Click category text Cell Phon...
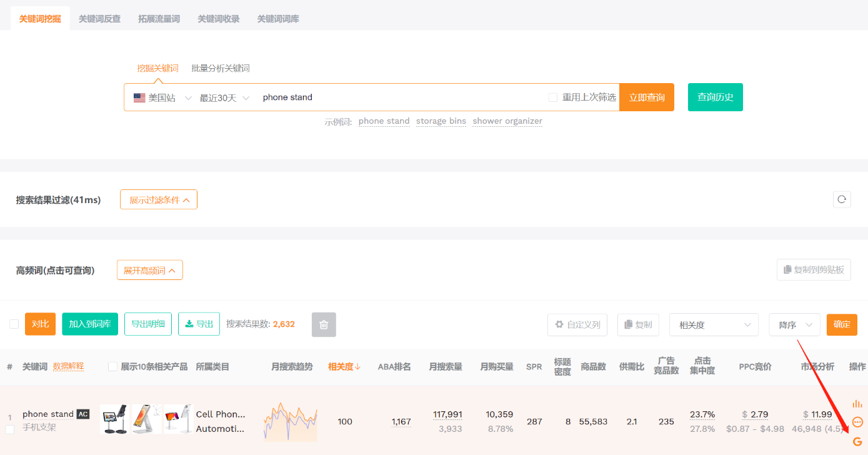The image size is (868, 455). click(x=221, y=414)
